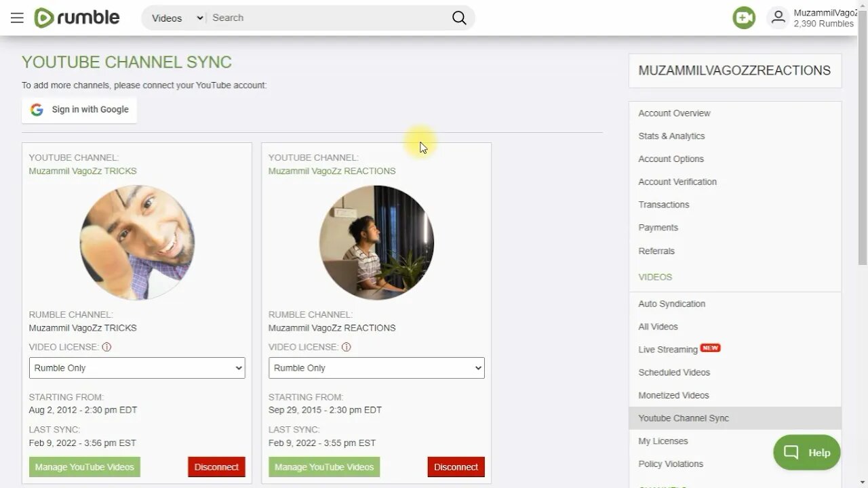Open Live Streaming page
Screen dimensions: 868x488
click(x=668, y=350)
